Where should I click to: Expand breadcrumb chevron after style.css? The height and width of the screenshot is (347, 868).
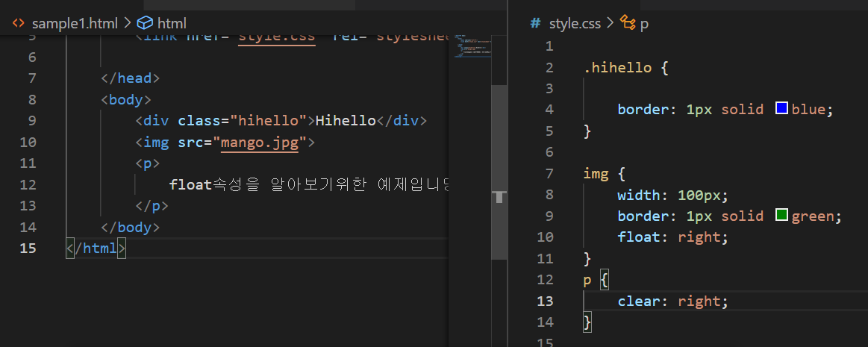click(610, 23)
